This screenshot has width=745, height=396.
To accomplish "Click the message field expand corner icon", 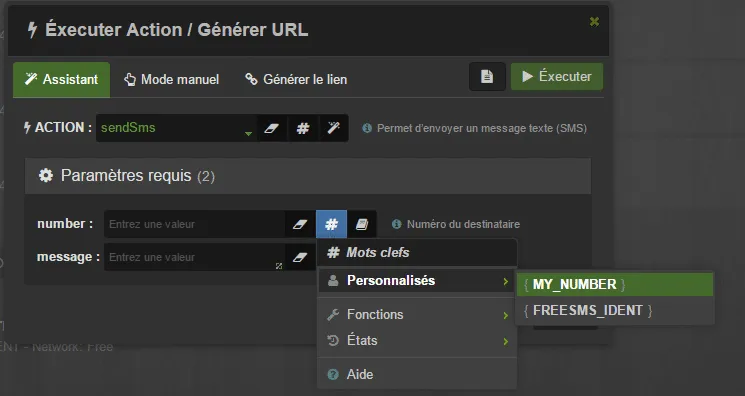I will pyautogui.click(x=279, y=266).
